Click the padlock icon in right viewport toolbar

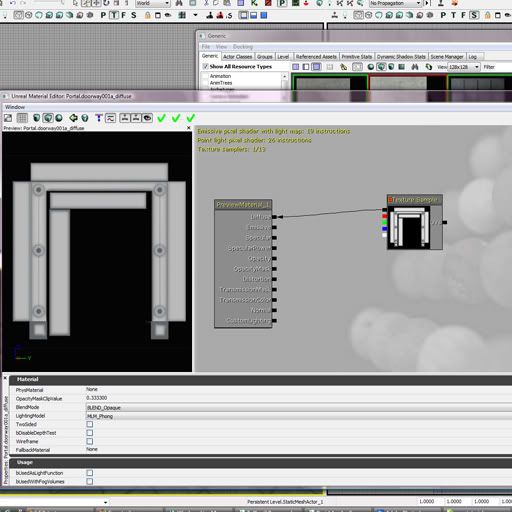[487, 15]
